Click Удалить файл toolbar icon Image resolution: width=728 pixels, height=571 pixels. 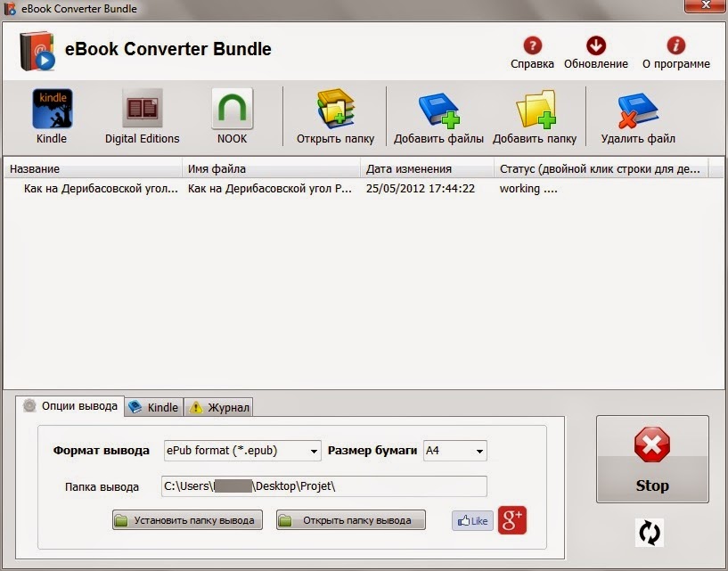click(638, 110)
